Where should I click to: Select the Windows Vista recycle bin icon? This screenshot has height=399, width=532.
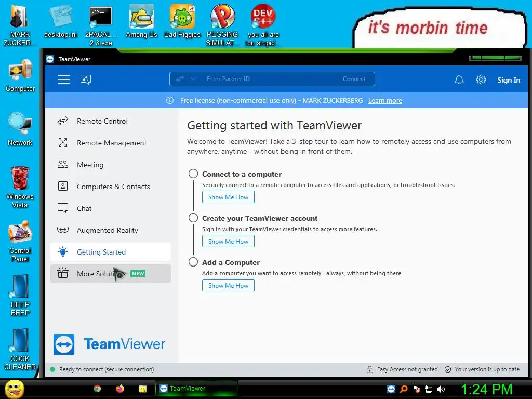20,187
